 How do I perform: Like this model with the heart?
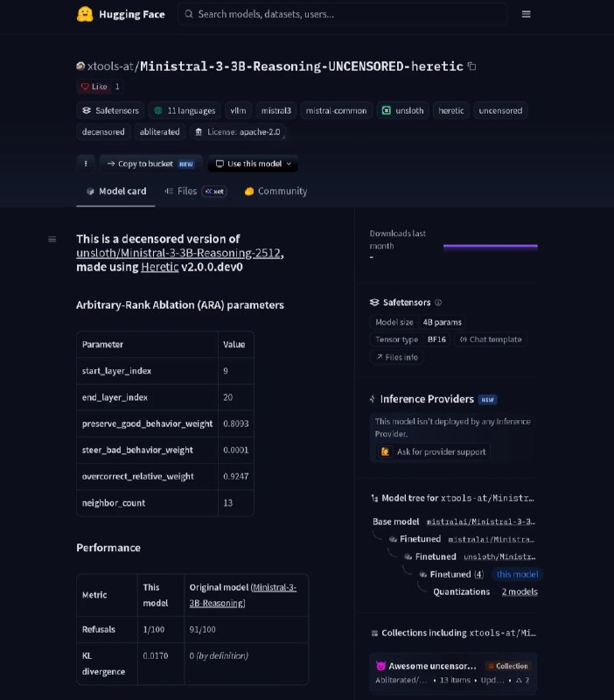[x=94, y=87]
